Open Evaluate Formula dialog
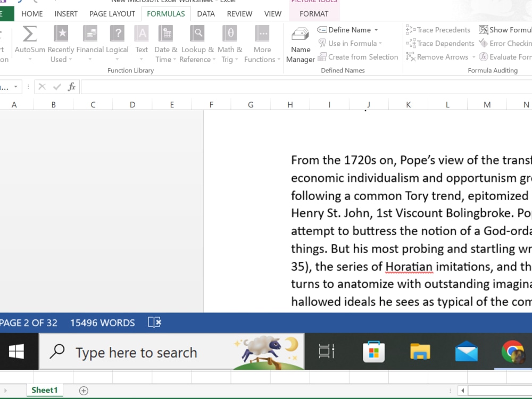 pyautogui.click(x=505, y=57)
